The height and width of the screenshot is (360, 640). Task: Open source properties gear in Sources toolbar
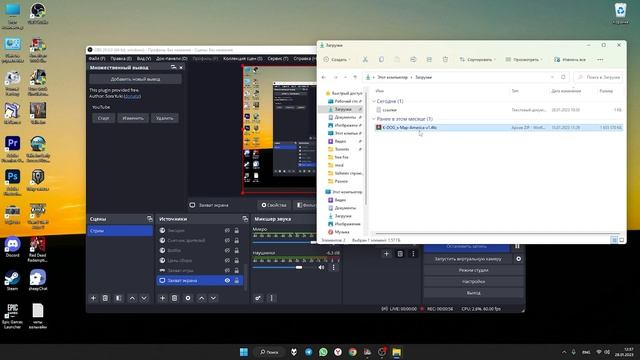(x=188, y=298)
